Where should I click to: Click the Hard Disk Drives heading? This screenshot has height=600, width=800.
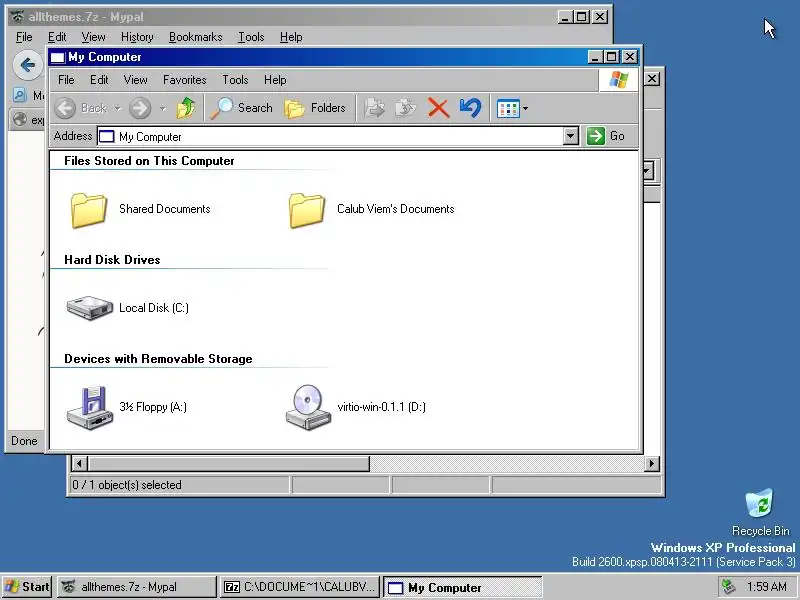112,260
